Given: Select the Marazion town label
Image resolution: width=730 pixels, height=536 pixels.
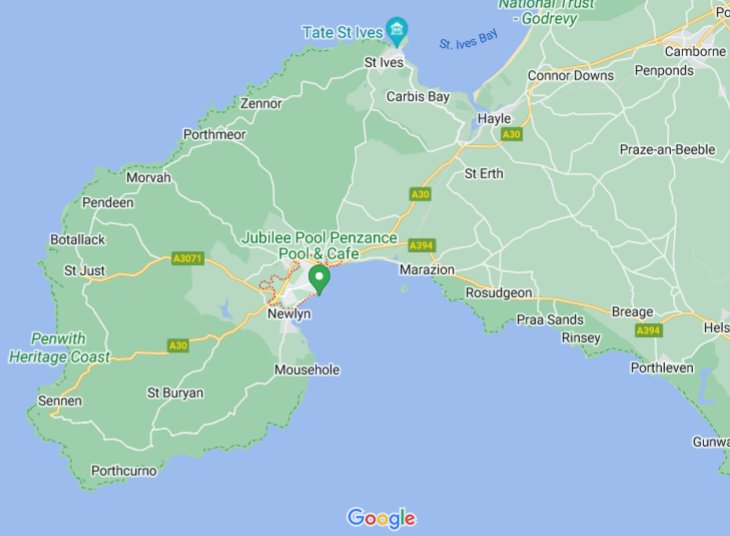Looking at the screenshot, I should coord(427,270).
